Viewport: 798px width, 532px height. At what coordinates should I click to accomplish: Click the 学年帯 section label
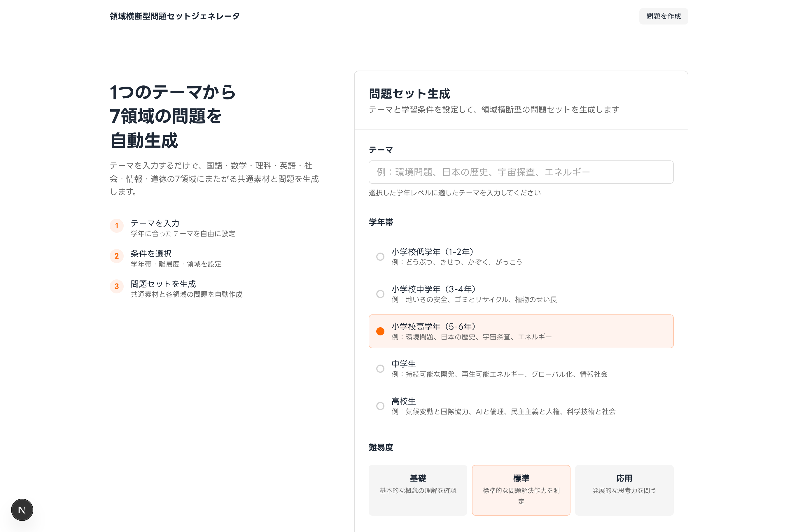tap(381, 223)
